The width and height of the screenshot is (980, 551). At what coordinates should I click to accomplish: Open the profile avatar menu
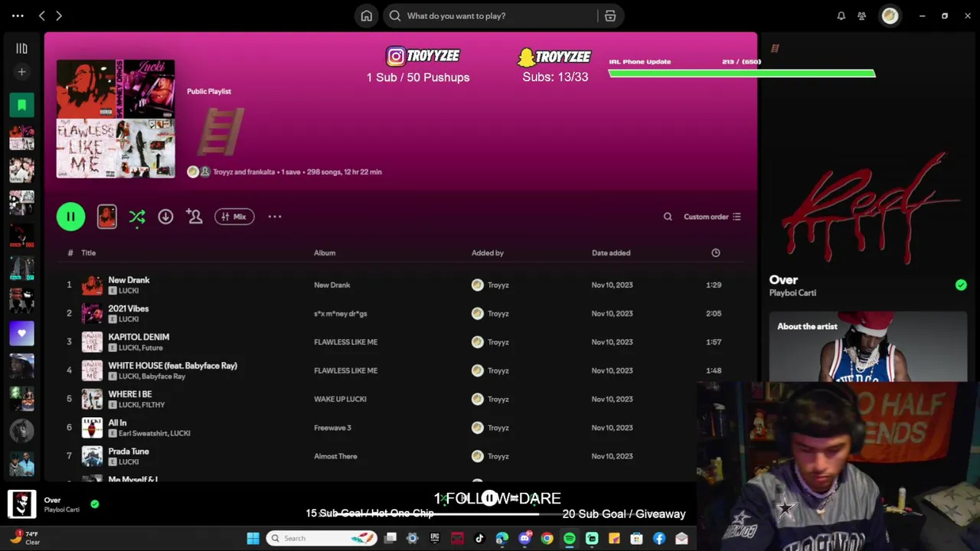pos(890,15)
